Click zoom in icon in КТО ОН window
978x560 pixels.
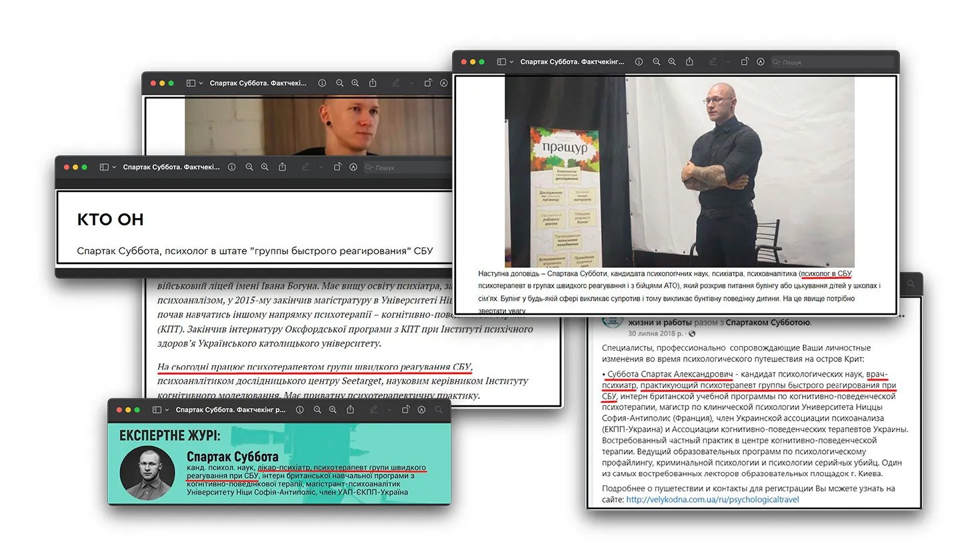[x=265, y=167]
